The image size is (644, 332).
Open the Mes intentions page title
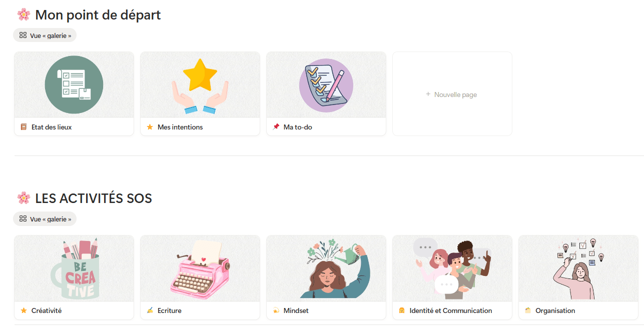(x=180, y=127)
